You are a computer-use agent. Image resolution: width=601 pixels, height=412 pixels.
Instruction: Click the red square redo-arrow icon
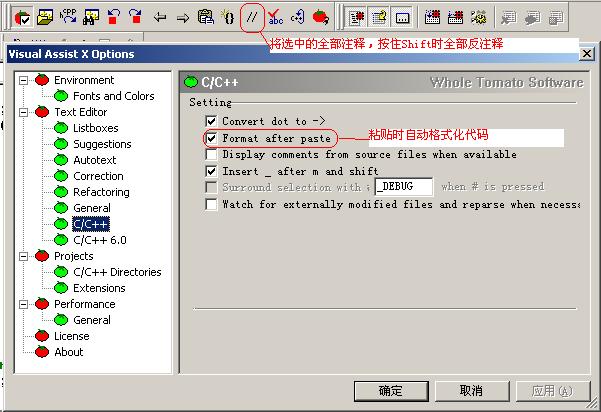136,17
